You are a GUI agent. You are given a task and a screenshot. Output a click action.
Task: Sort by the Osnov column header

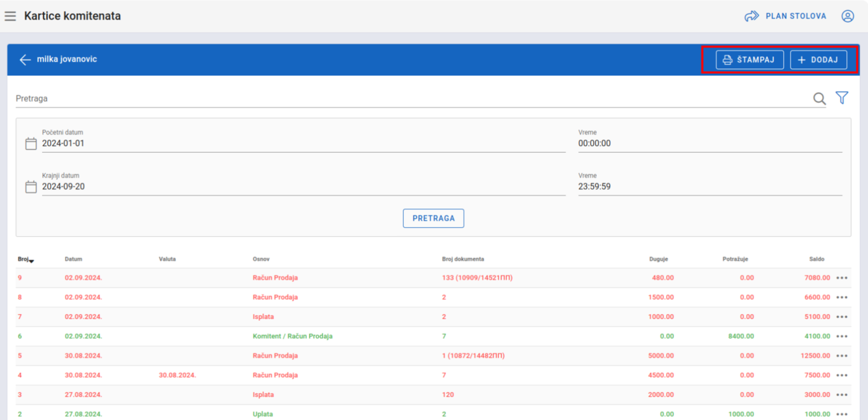coord(261,259)
